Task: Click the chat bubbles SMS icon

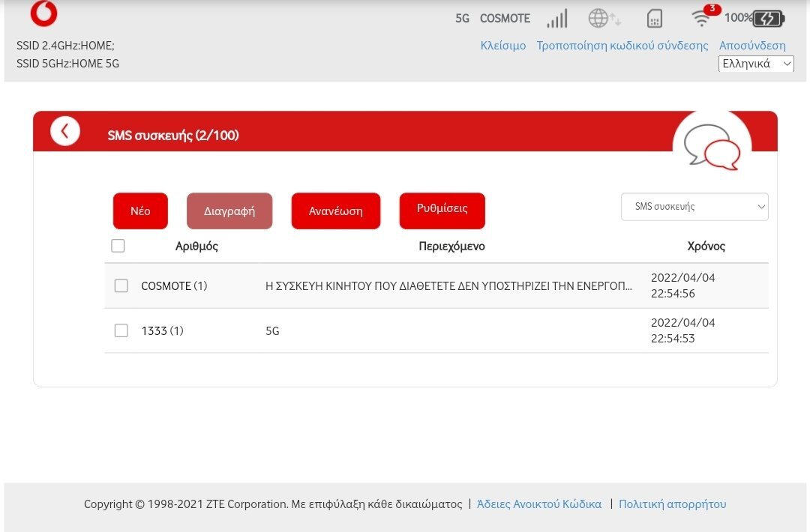Action: click(712, 147)
